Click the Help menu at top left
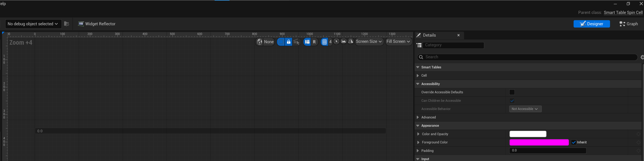 (x=3, y=4)
